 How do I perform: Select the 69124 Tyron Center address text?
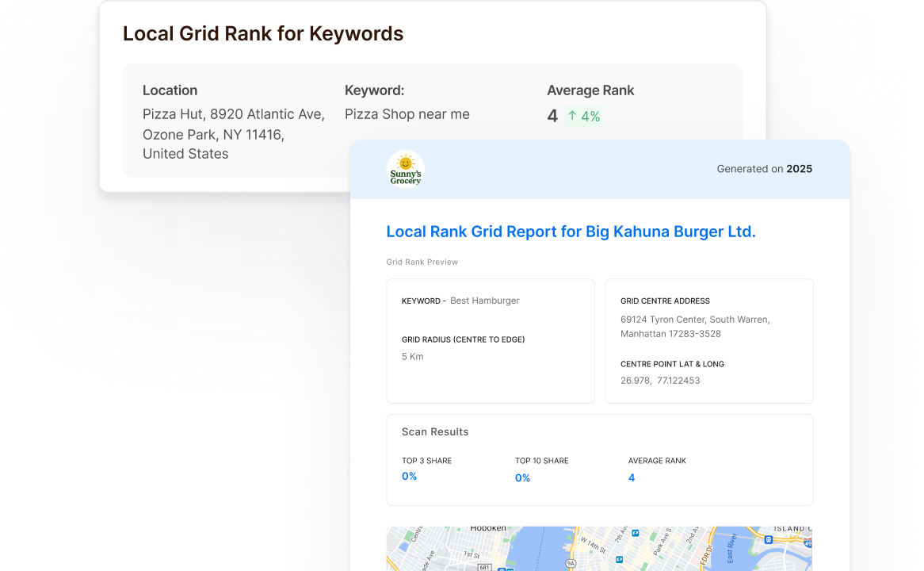(x=695, y=326)
